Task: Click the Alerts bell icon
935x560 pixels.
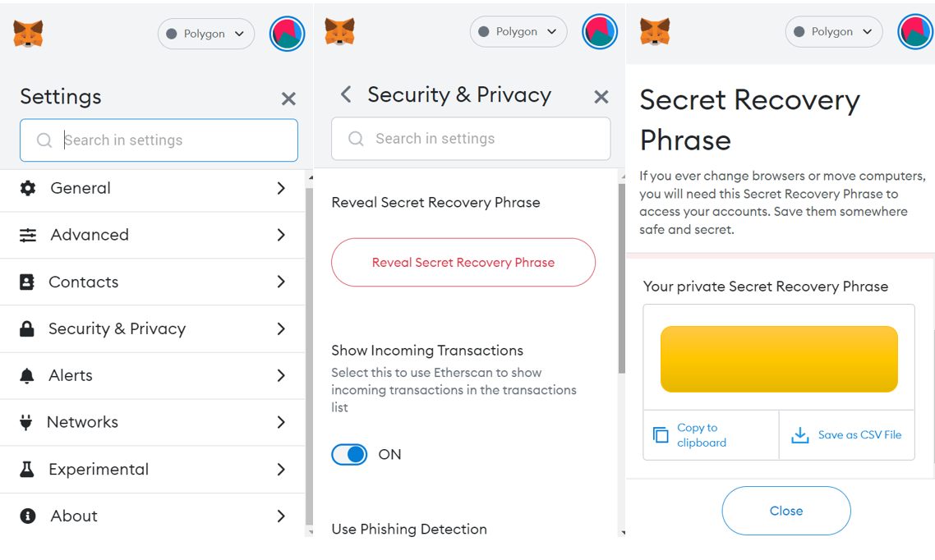Action: (x=27, y=376)
